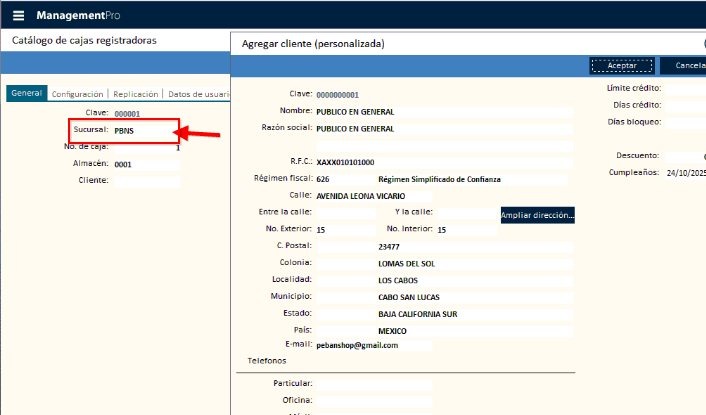Open the Datos de usuario tab
The image size is (706, 415).
197,93
